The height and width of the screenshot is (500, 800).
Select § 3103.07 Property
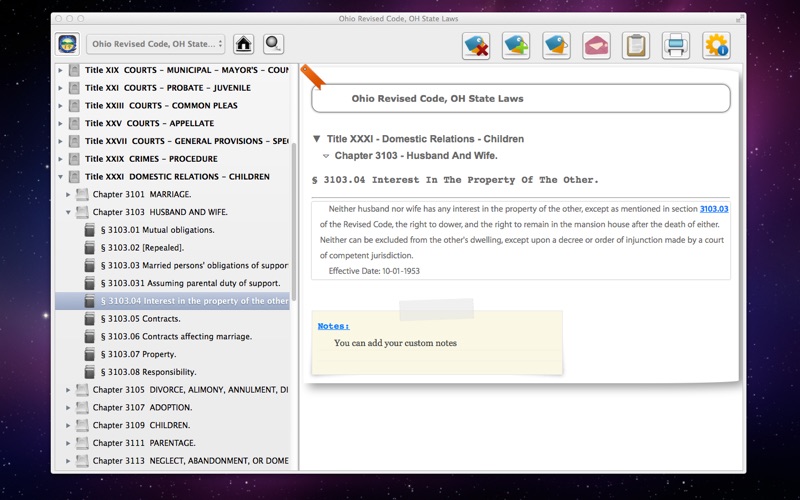click(138, 354)
